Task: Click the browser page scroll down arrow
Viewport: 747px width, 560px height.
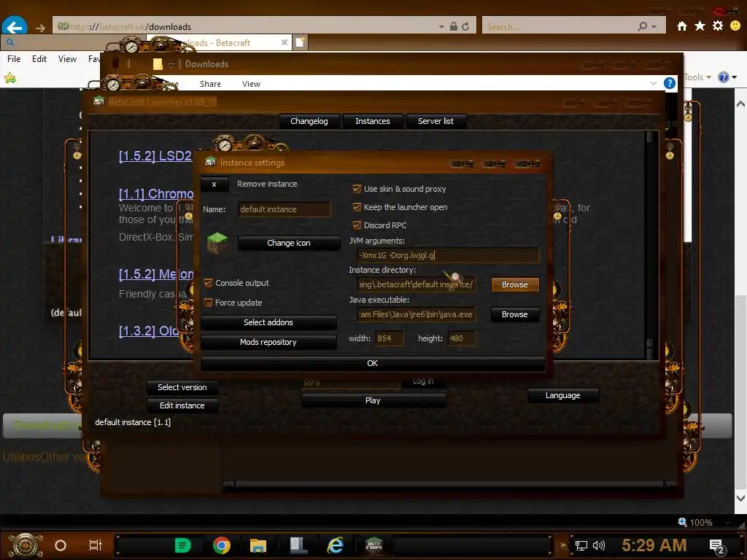Action: (x=740, y=498)
